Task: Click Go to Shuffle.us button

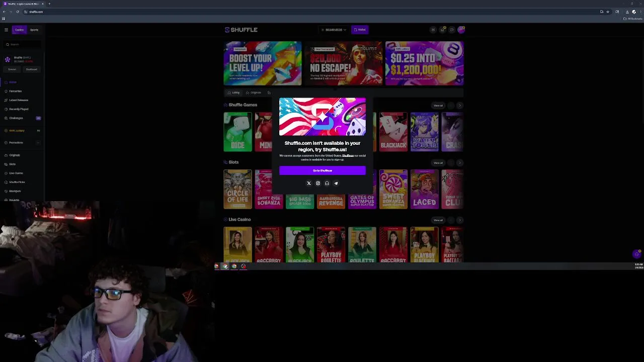Action: [x=323, y=170]
